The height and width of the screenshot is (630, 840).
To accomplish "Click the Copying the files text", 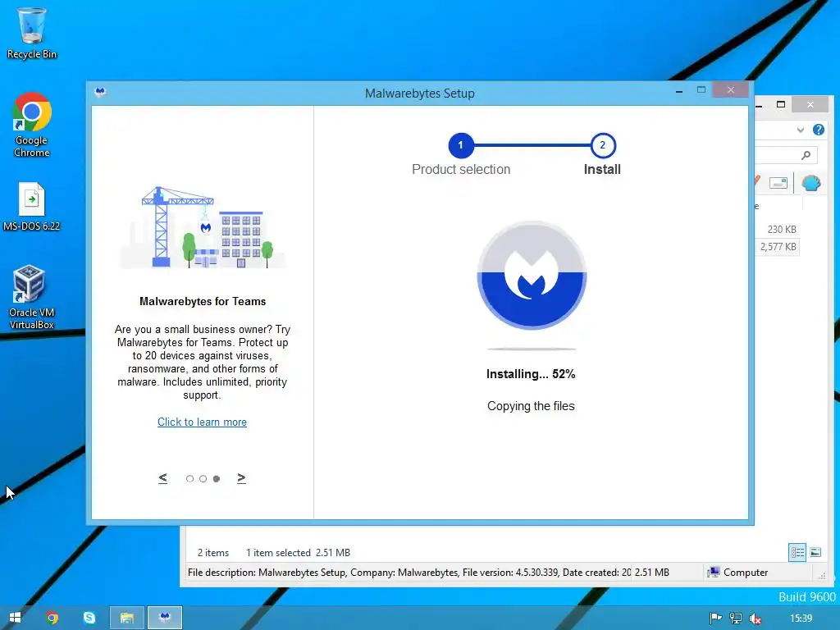I will (x=531, y=406).
